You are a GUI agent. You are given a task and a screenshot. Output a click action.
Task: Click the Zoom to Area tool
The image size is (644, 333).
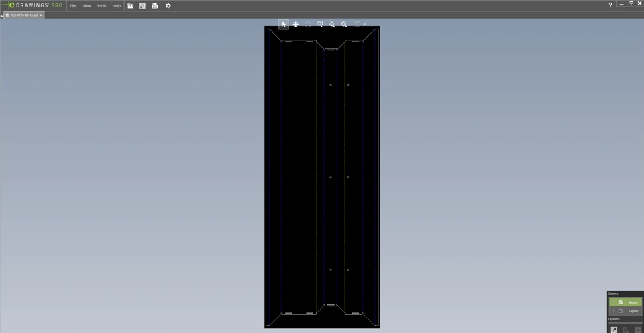pos(332,25)
